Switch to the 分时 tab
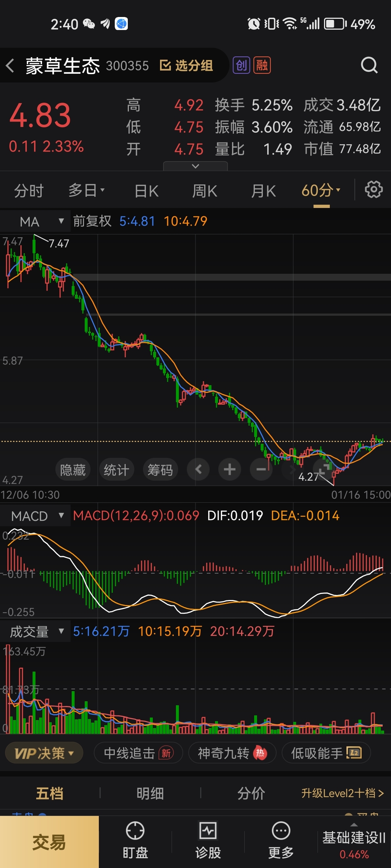Screen dimensions: 391x868 point(29,191)
